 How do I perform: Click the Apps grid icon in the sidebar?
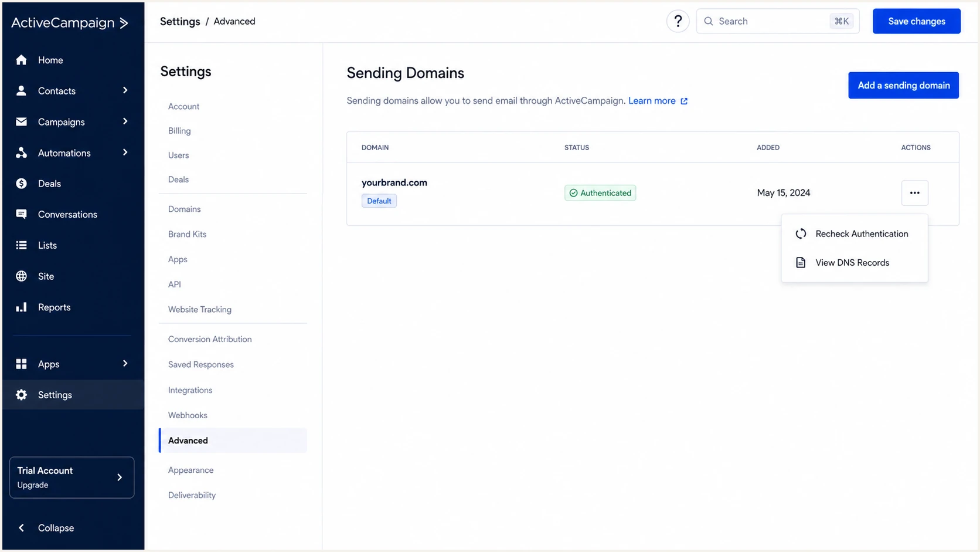(22, 364)
